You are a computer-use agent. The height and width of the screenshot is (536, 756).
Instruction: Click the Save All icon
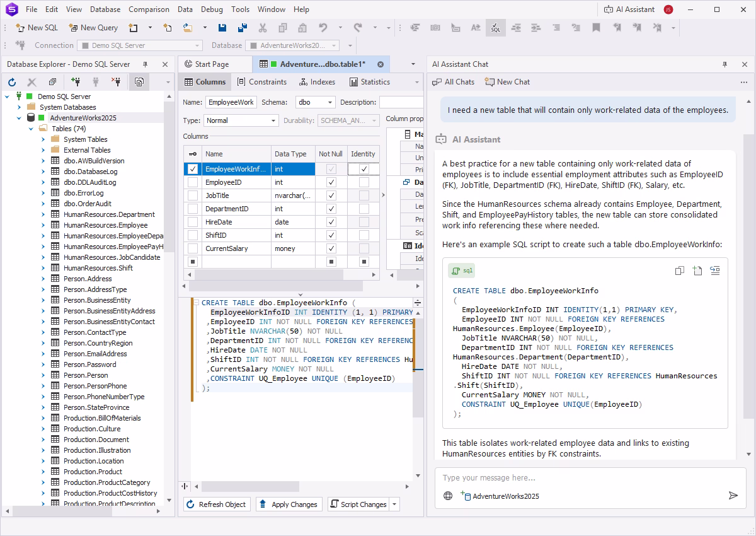click(242, 28)
